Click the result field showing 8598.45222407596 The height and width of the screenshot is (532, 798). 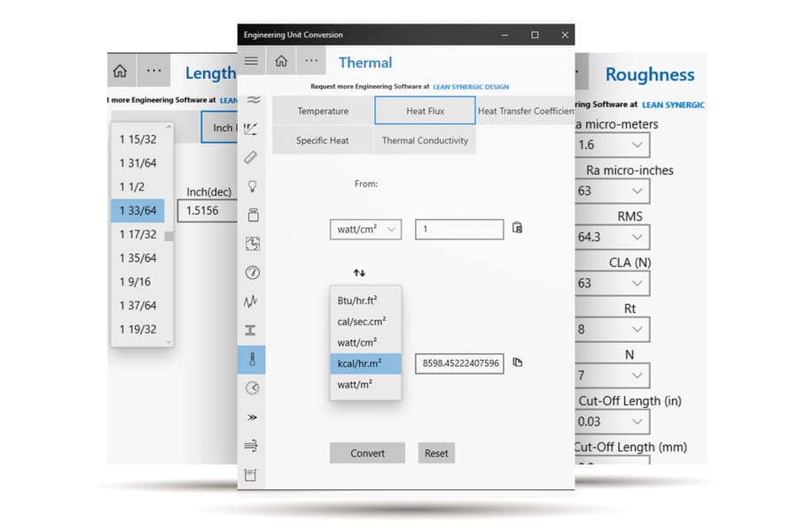(459, 364)
